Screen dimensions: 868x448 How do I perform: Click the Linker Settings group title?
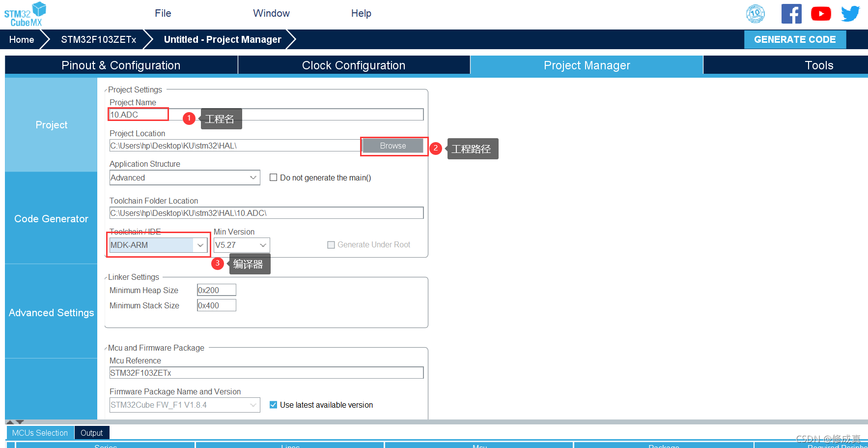coord(134,277)
